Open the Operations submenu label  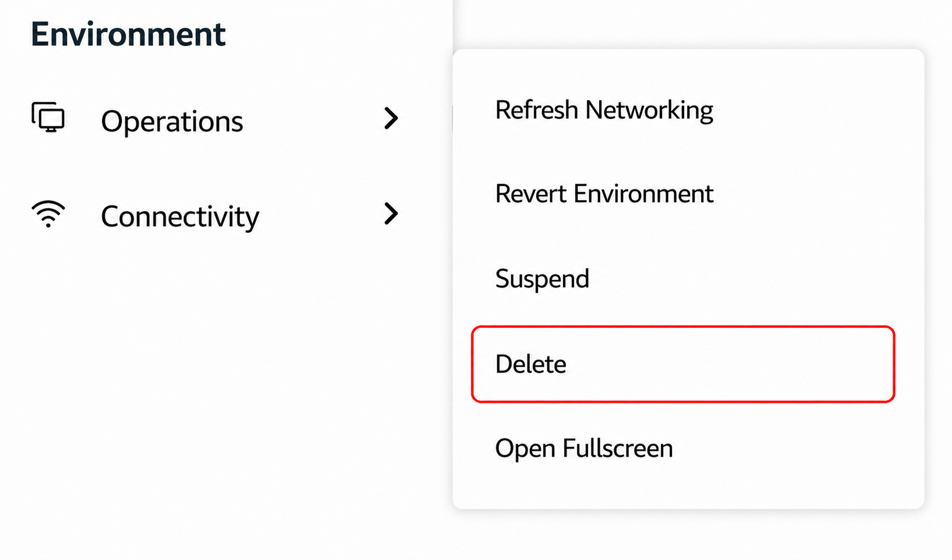[172, 122]
